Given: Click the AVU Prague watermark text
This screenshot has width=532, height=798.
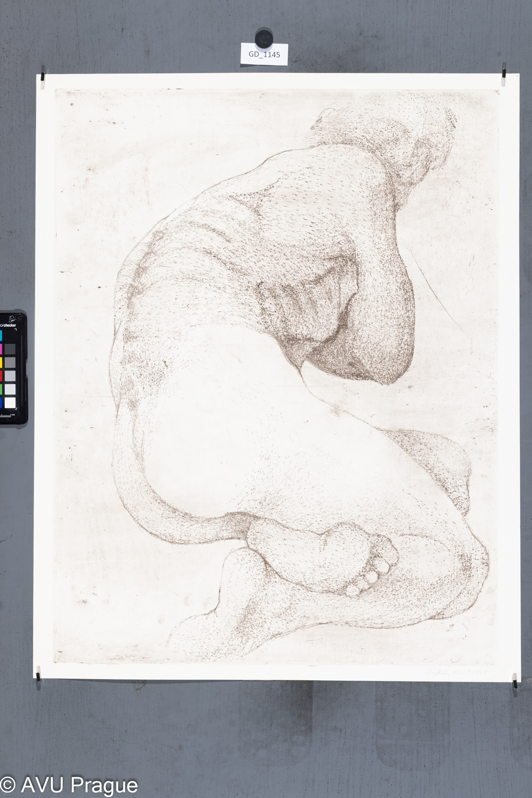Looking at the screenshot, I should pyautogui.click(x=79, y=785).
